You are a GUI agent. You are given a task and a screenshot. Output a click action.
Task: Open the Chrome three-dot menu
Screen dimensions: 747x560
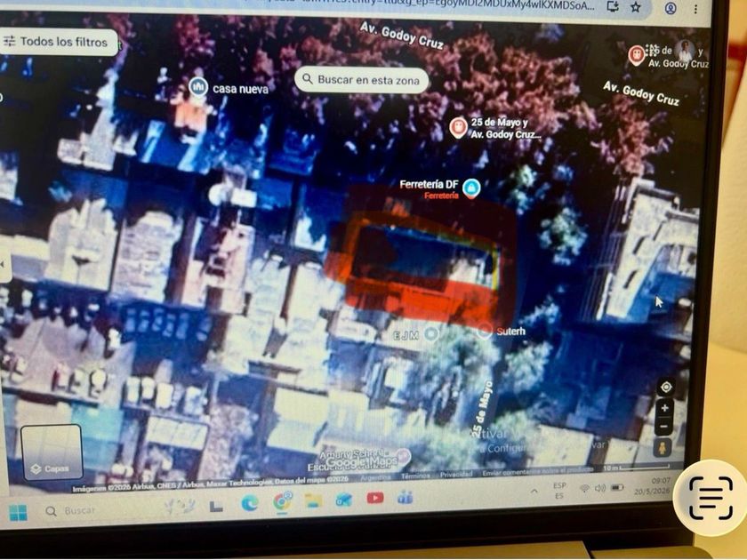click(695, 9)
